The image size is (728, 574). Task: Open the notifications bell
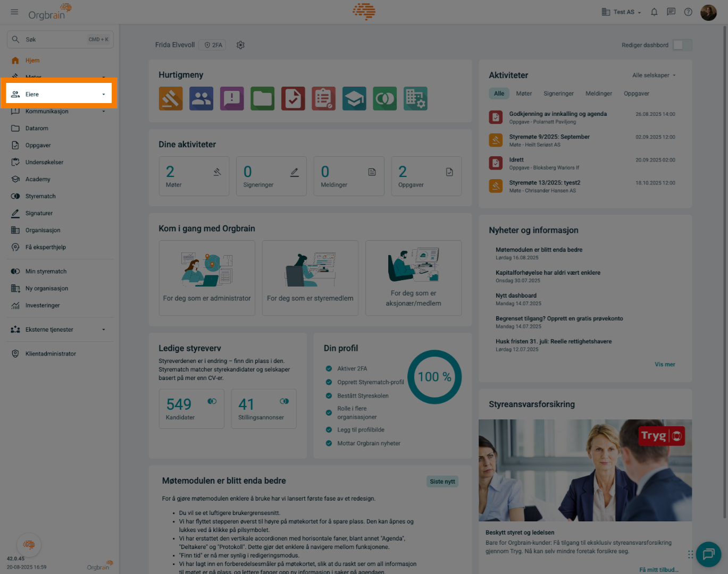[x=654, y=12]
